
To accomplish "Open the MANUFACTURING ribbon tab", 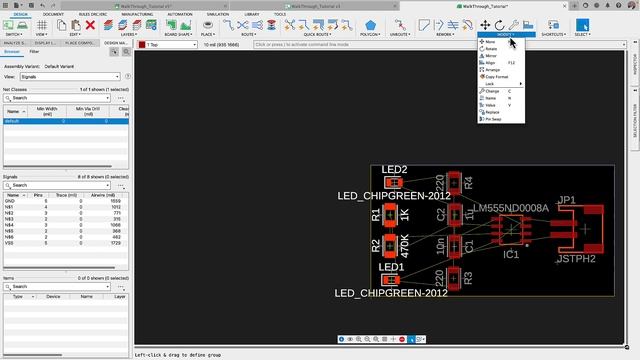I will [x=137, y=14].
